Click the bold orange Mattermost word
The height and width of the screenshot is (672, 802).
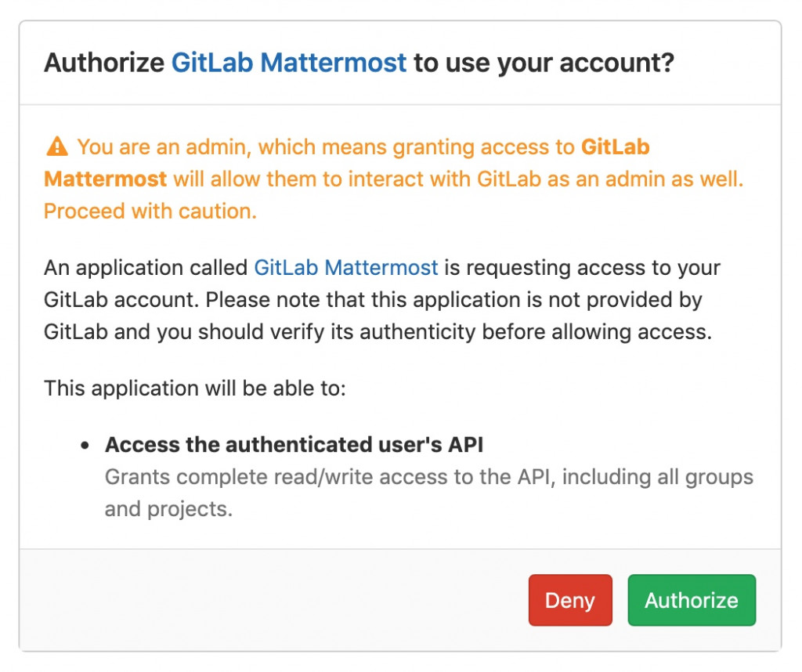(x=106, y=179)
